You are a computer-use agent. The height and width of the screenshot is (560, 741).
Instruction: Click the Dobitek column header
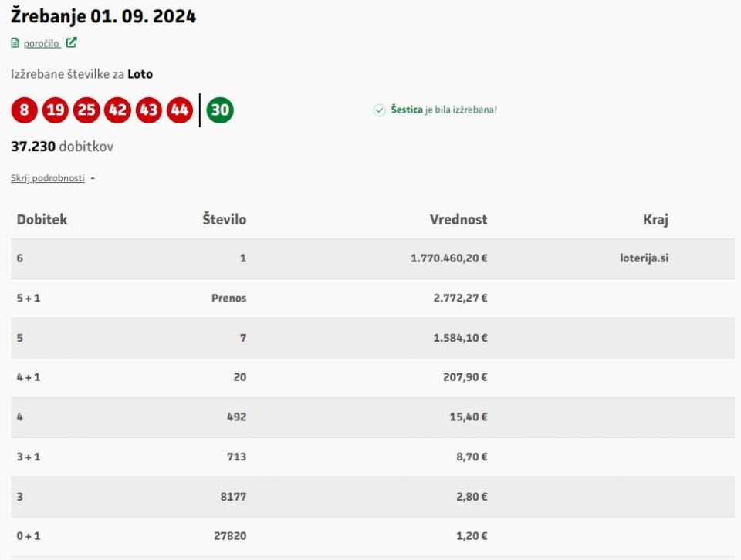42,220
